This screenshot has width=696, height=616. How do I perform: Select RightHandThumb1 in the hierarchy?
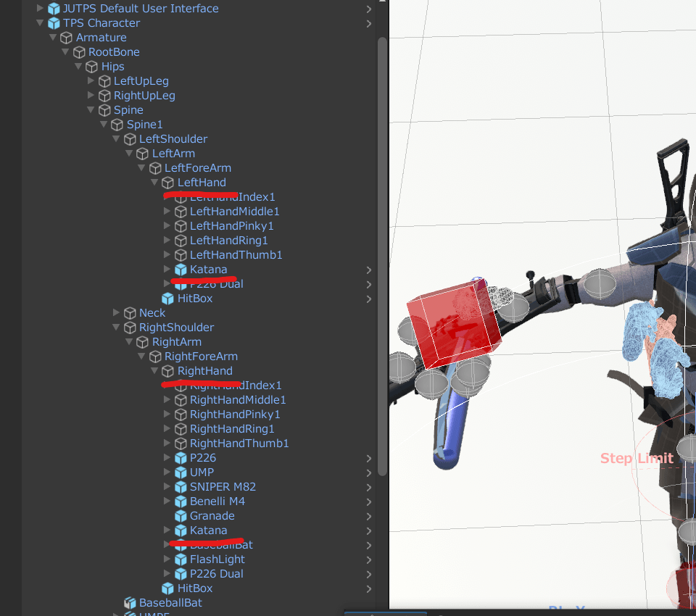(x=239, y=444)
